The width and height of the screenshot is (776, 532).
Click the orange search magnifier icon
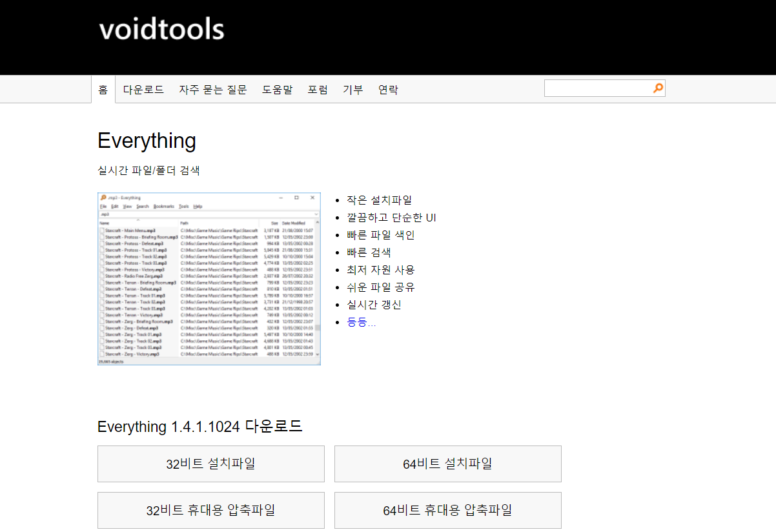[x=658, y=88]
